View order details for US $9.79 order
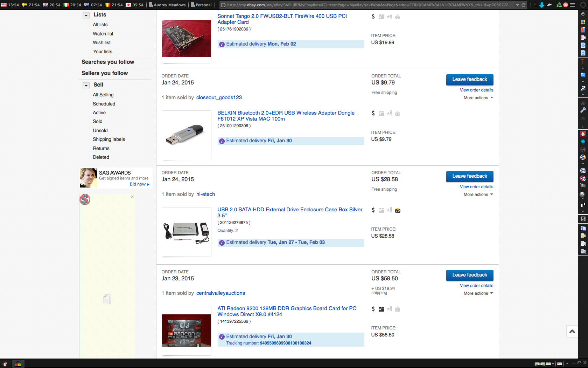 coord(476,90)
